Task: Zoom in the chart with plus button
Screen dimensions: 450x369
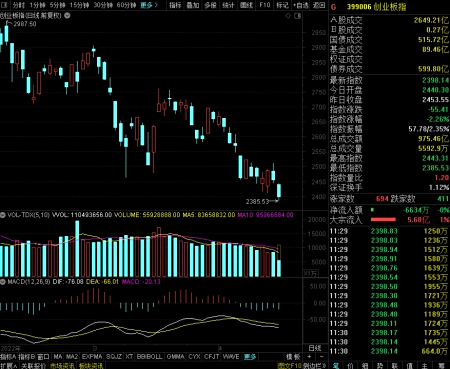Action: point(310,357)
